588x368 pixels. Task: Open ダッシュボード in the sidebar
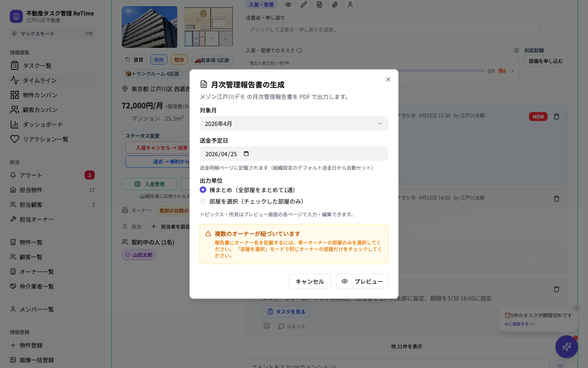click(52, 124)
